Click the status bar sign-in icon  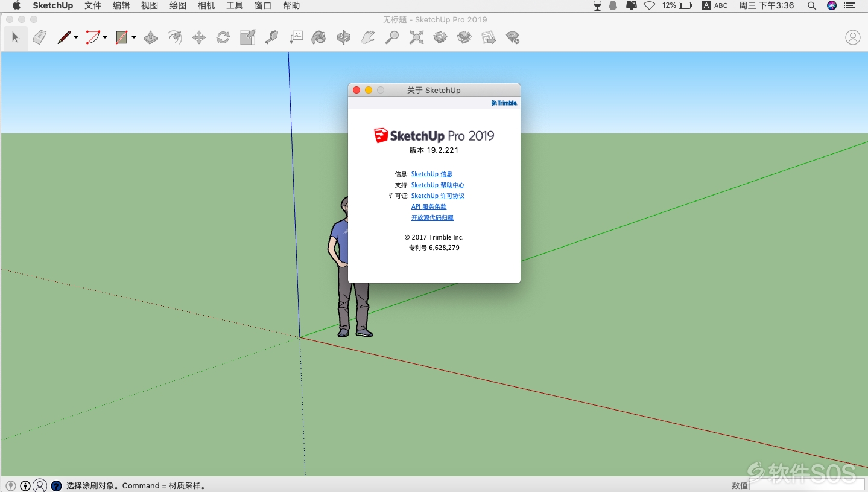pos(40,485)
